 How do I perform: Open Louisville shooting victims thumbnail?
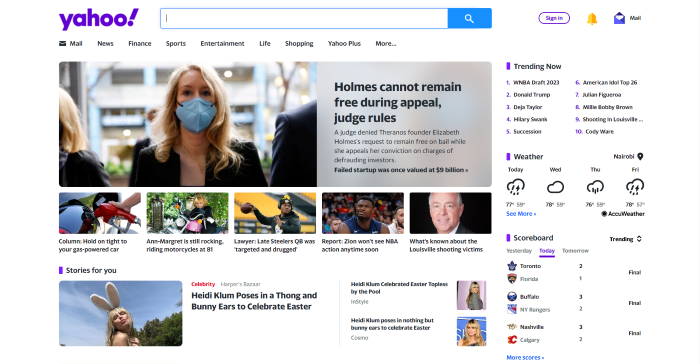point(450,213)
